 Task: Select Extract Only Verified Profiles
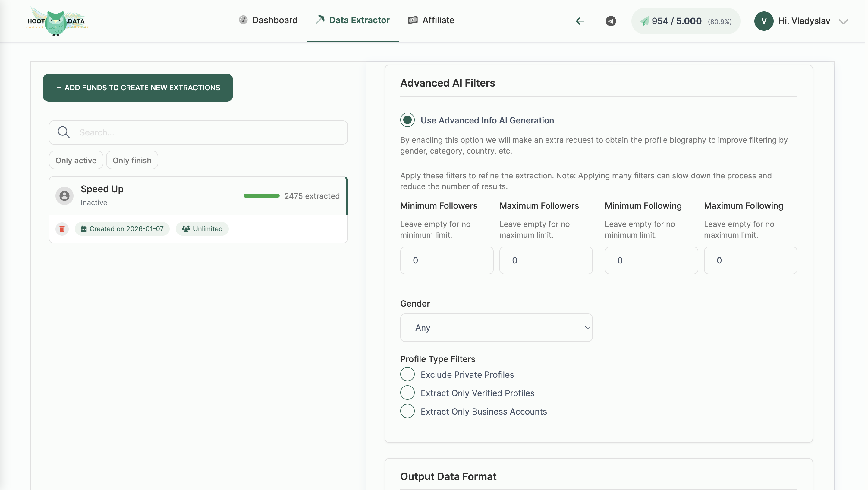pyautogui.click(x=407, y=393)
